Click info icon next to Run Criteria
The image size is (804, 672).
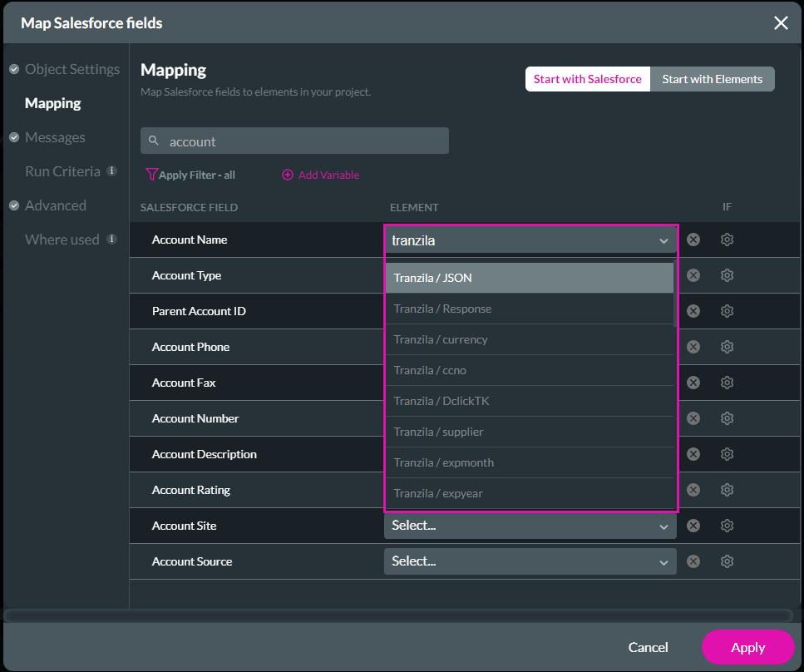point(111,171)
